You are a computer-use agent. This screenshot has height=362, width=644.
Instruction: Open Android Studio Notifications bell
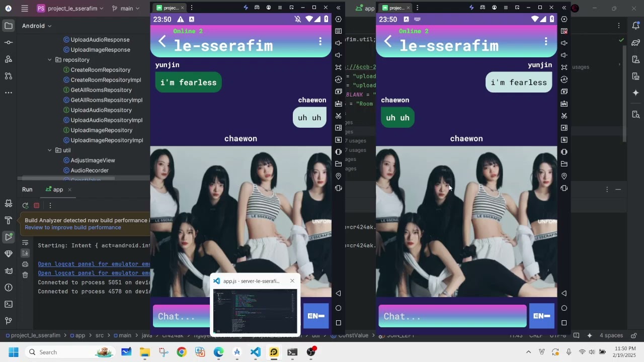pos(635,26)
